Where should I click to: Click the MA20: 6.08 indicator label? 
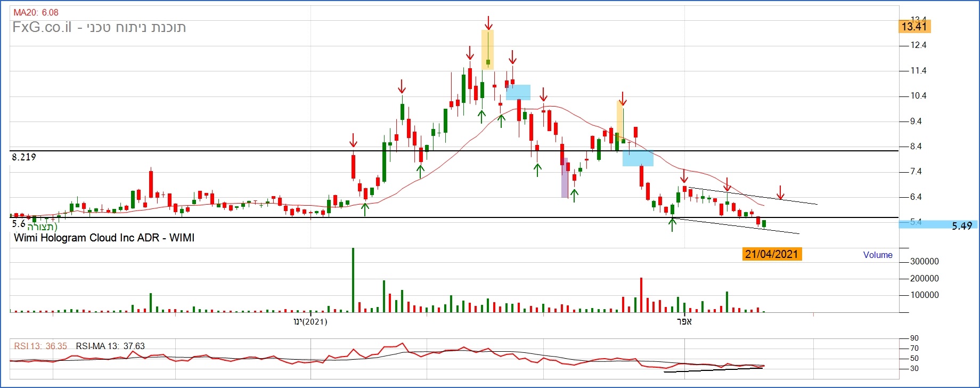click(x=36, y=12)
